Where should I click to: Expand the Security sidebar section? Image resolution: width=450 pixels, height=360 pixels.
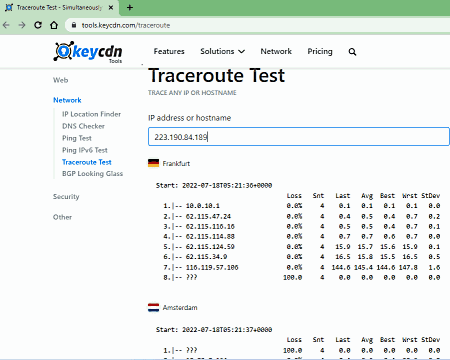click(x=66, y=197)
